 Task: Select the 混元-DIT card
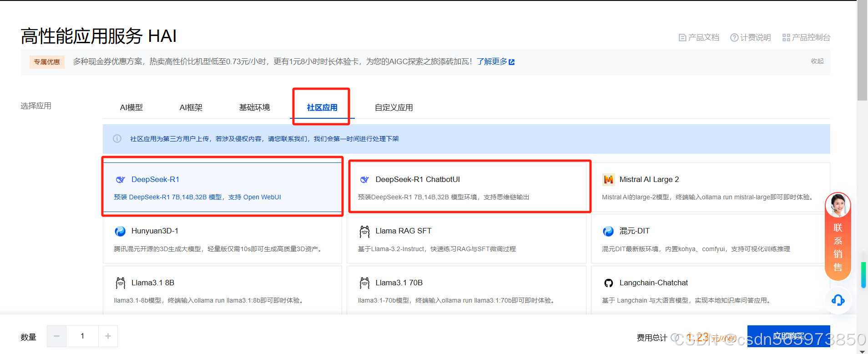(710, 239)
